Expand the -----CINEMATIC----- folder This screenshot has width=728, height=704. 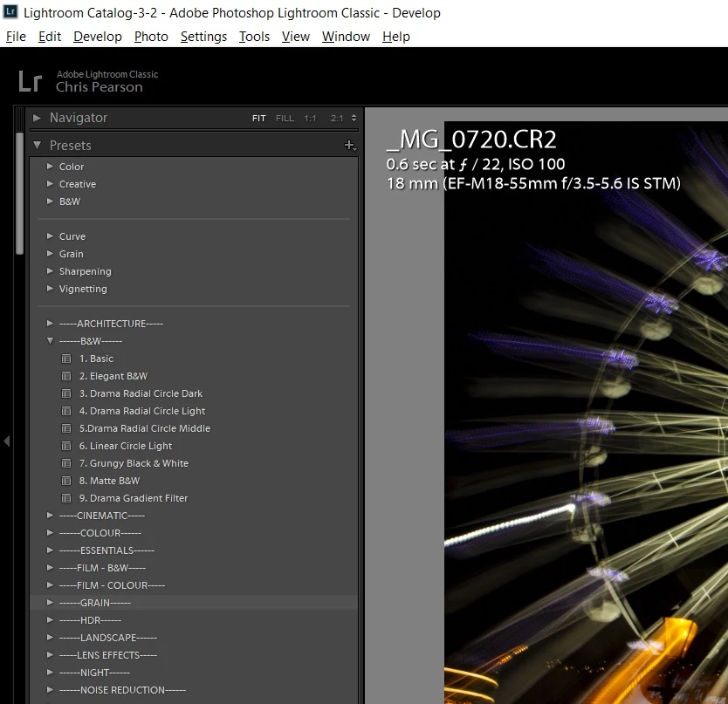tap(50, 515)
